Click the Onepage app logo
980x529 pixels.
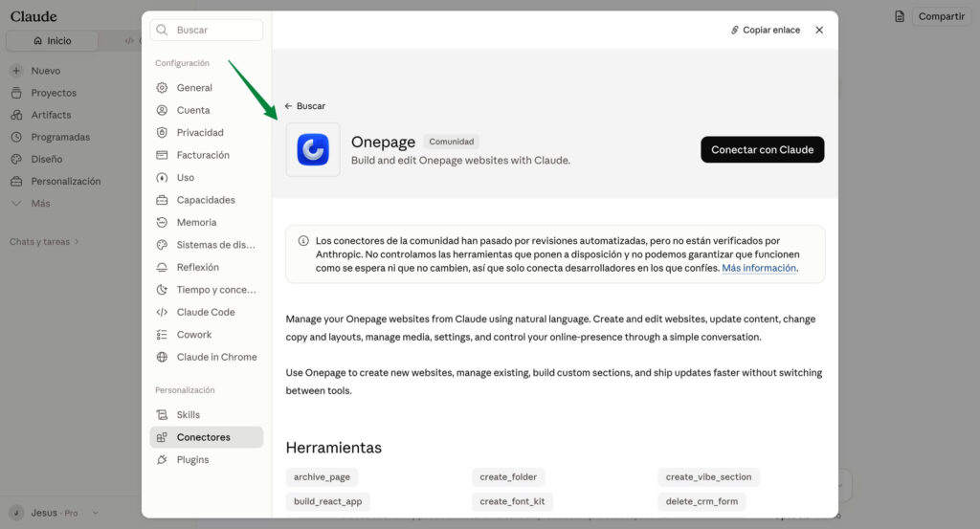pos(313,150)
